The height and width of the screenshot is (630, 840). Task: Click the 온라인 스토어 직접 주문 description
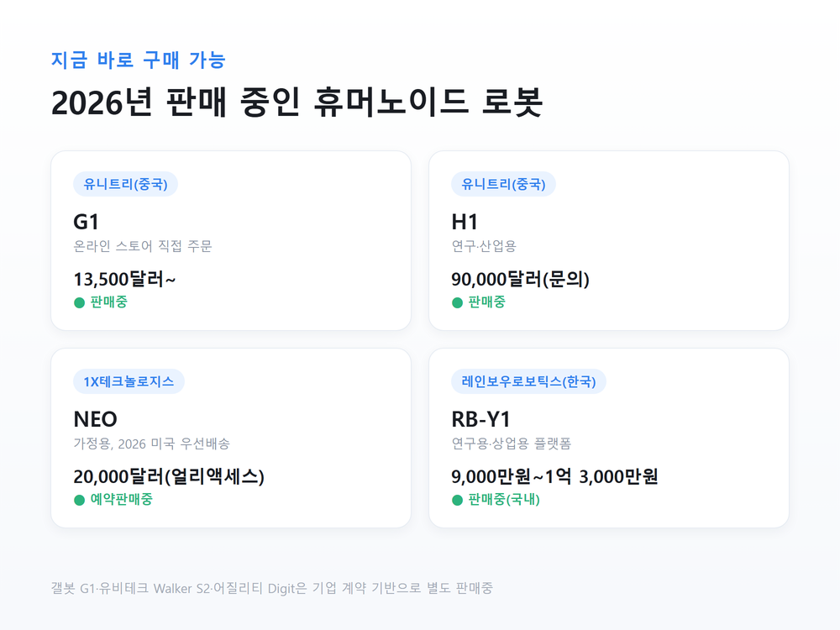pyautogui.click(x=143, y=246)
